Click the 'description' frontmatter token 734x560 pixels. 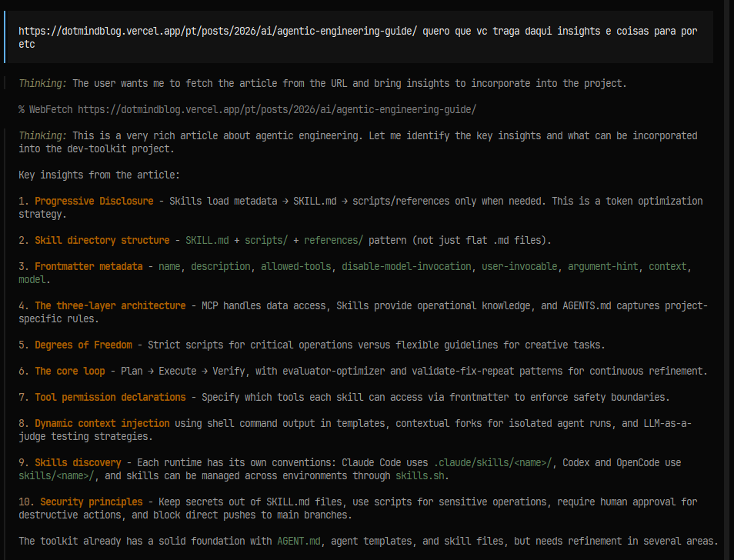pos(221,267)
